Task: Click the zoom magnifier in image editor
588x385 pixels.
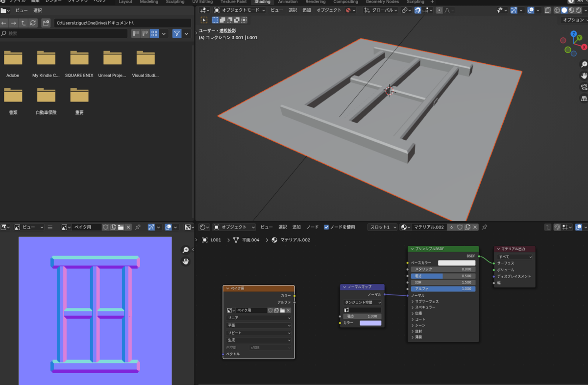Action: coord(186,250)
